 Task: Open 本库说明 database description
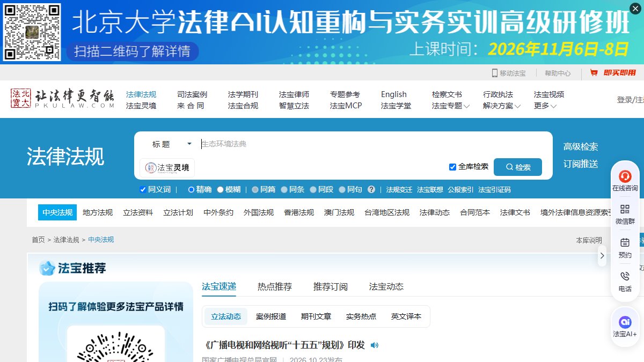589,240
